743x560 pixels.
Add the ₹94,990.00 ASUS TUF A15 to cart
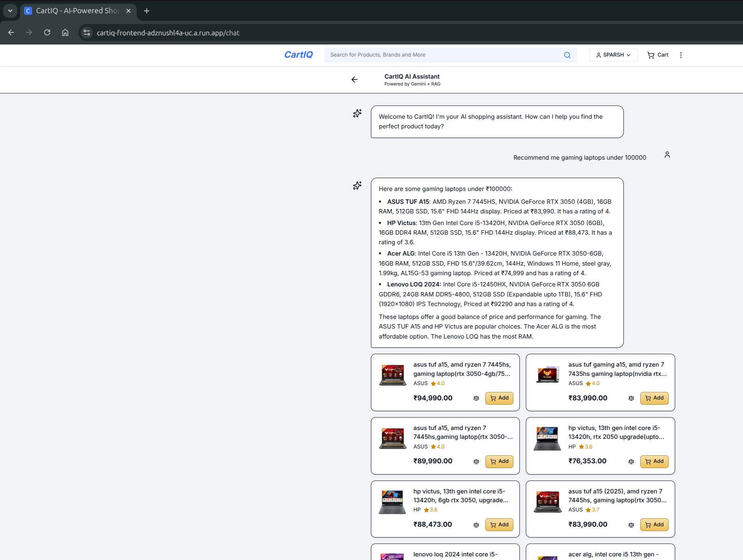[499, 398]
